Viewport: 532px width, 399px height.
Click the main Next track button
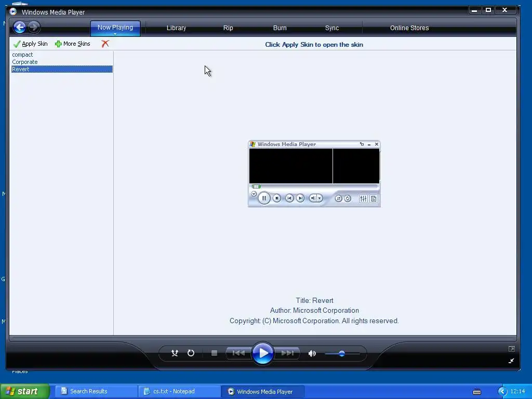[287, 353]
